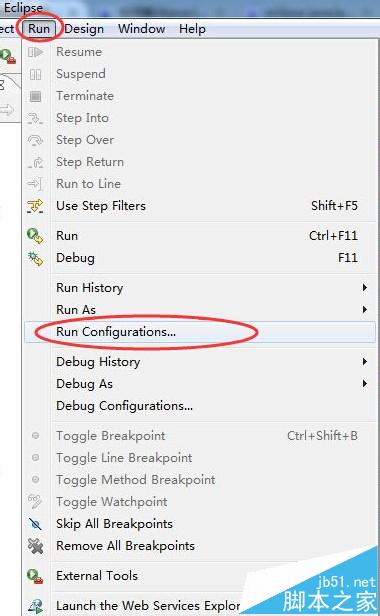Viewport: 380px width, 616px height.
Task: Expand the Debug History submenu arrow
Action: click(x=365, y=361)
